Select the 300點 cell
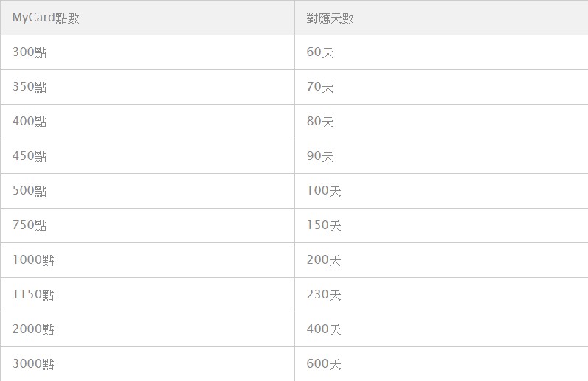Screen dimensions: 588x381 pos(148,52)
